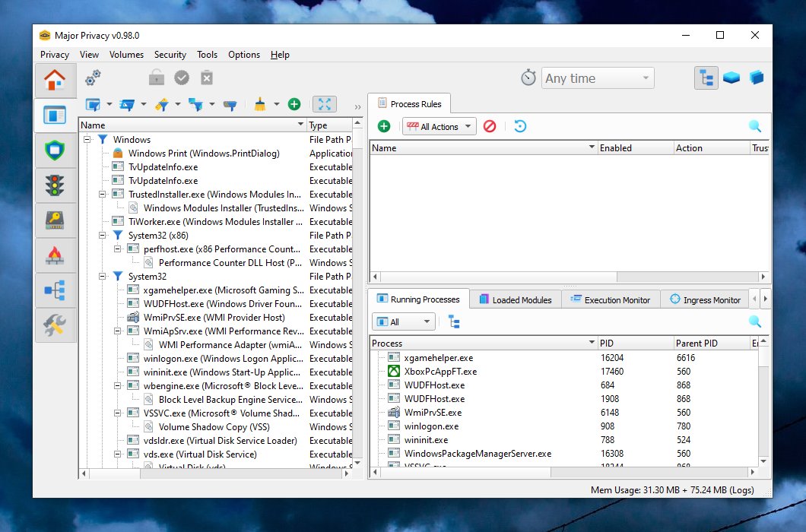This screenshot has width=806, height=532.
Task: Switch to the Execution Monitor tab
Action: point(611,299)
